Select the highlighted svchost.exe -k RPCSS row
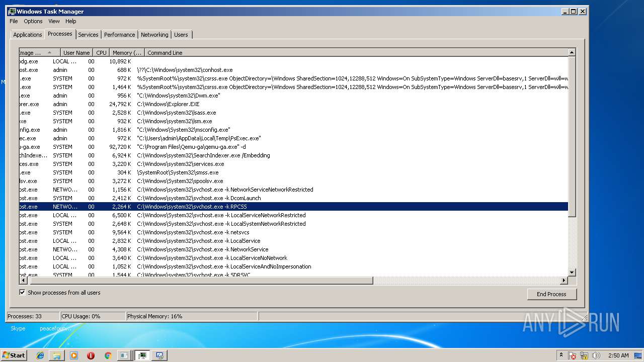Screen dimensions: 644x362 pyautogui.click(x=293, y=207)
